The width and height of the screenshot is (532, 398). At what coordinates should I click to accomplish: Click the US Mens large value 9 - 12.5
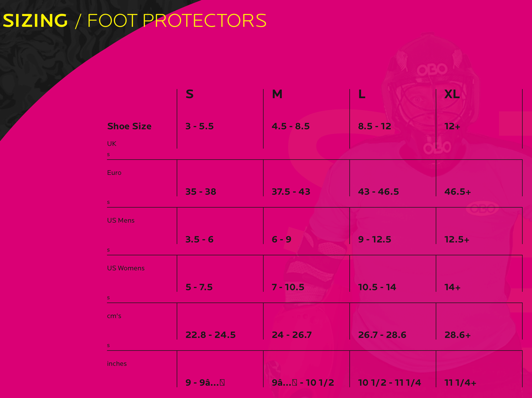point(375,239)
